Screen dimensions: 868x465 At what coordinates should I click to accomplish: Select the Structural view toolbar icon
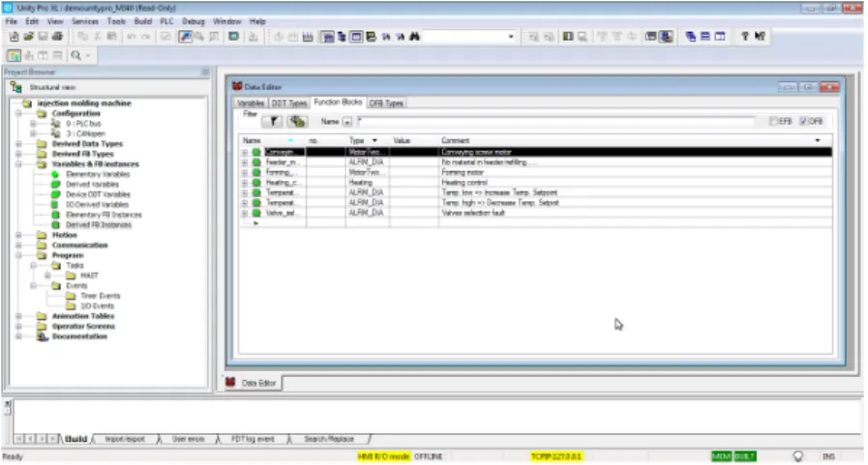click(14, 55)
